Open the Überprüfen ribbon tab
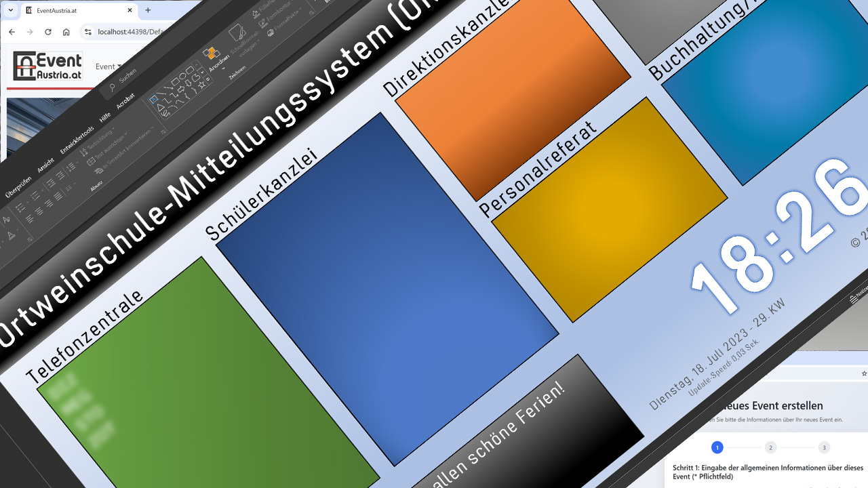 click(x=18, y=186)
